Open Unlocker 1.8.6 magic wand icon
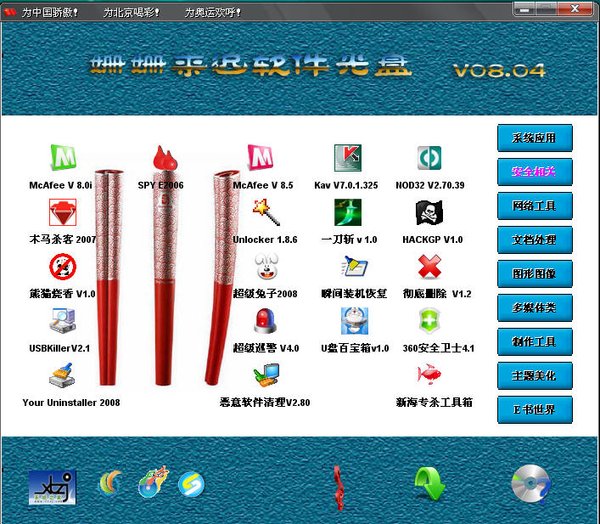Screen dimensions: 600x524 pos(266,212)
